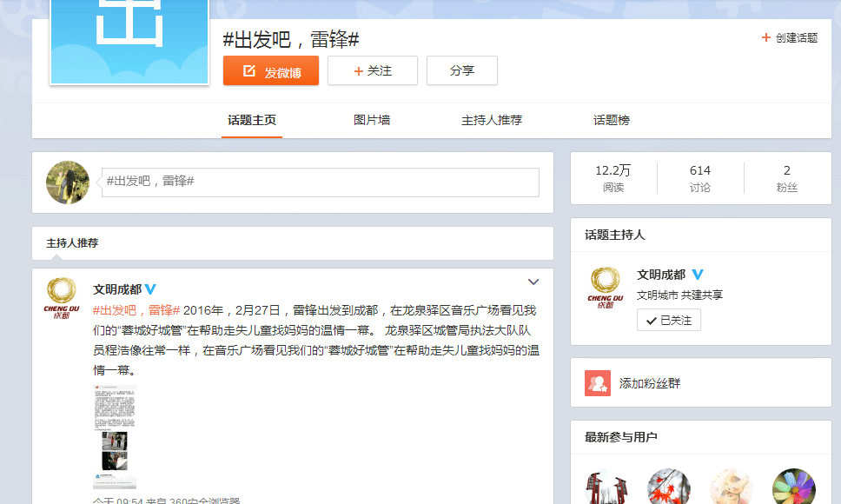
Task: Click 创建话题 plus link
Action: [x=790, y=38]
